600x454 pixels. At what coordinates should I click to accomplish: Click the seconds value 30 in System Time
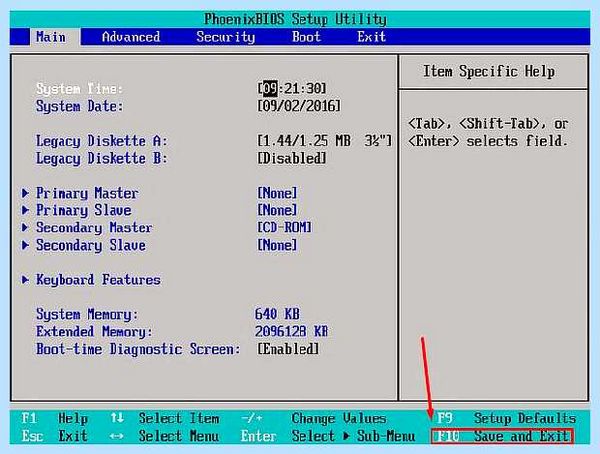(313, 88)
